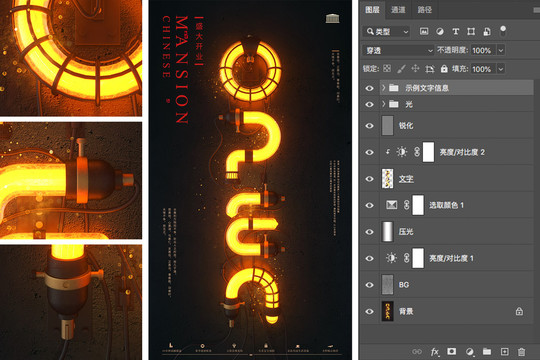Add a layer mask using bottom icon
This screenshot has height=360, width=540.
[451, 351]
